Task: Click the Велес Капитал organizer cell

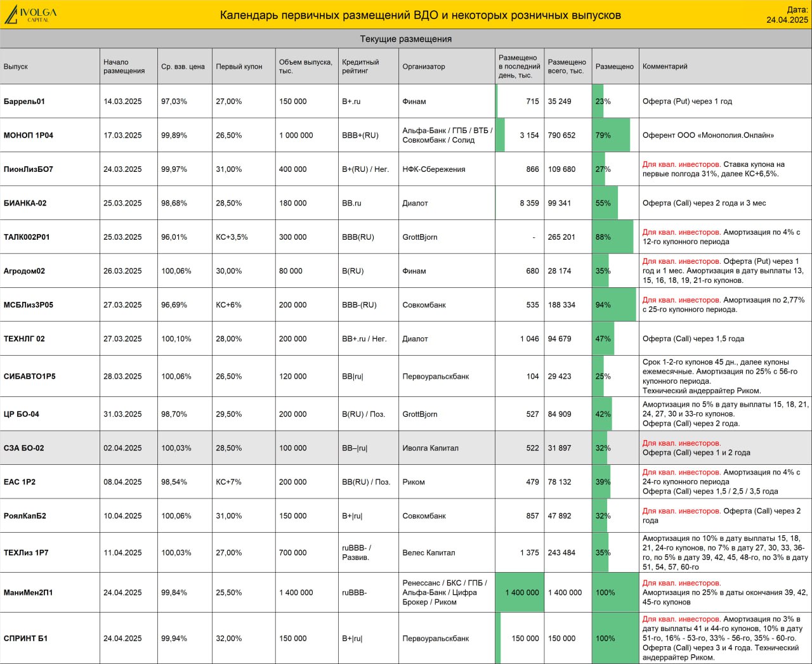Action: [x=429, y=552]
